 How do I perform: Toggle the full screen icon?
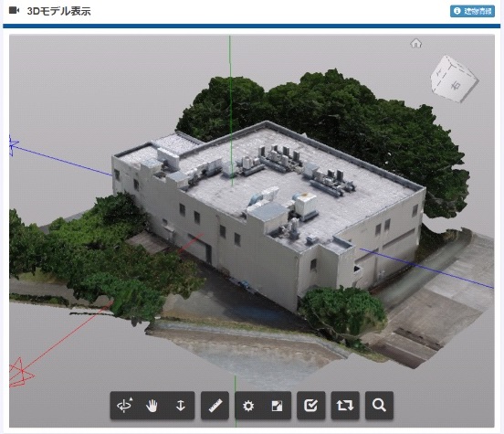(x=277, y=406)
